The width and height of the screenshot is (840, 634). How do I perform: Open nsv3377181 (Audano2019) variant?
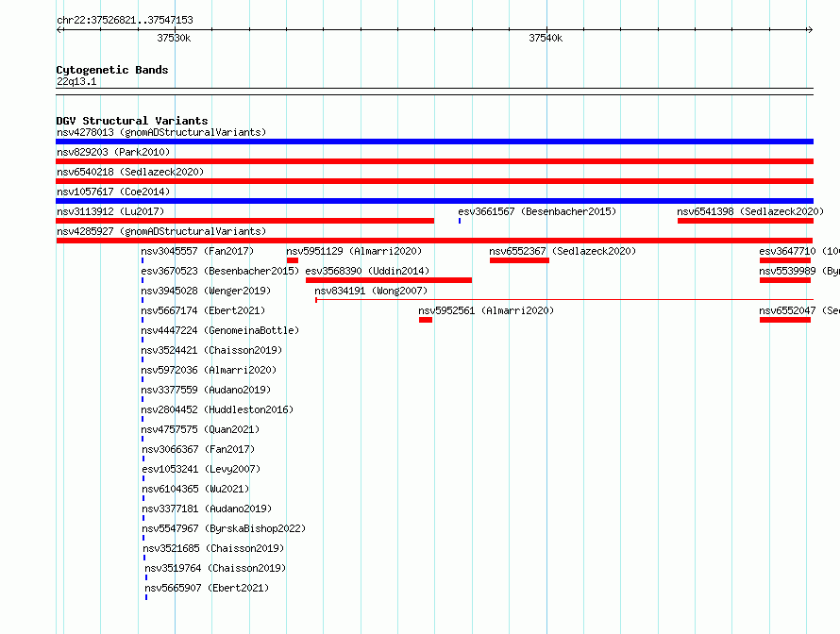tap(207, 509)
